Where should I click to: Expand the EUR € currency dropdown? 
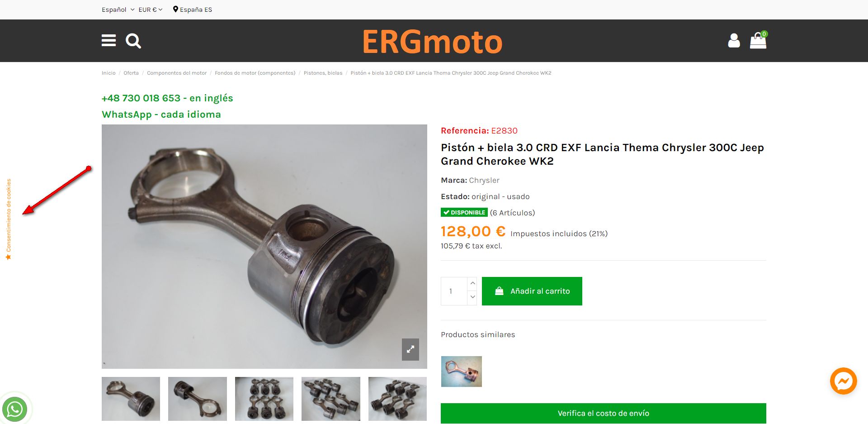click(151, 10)
